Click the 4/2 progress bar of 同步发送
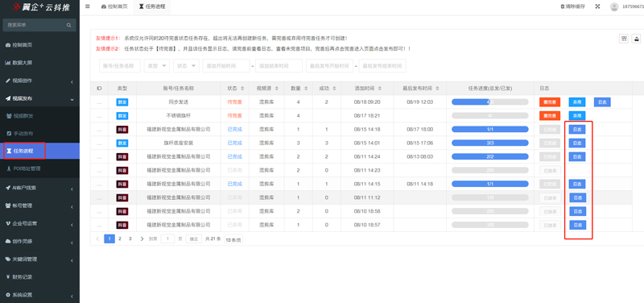Image resolution: width=644 pixels, height=303 pixels. point(490,102)
